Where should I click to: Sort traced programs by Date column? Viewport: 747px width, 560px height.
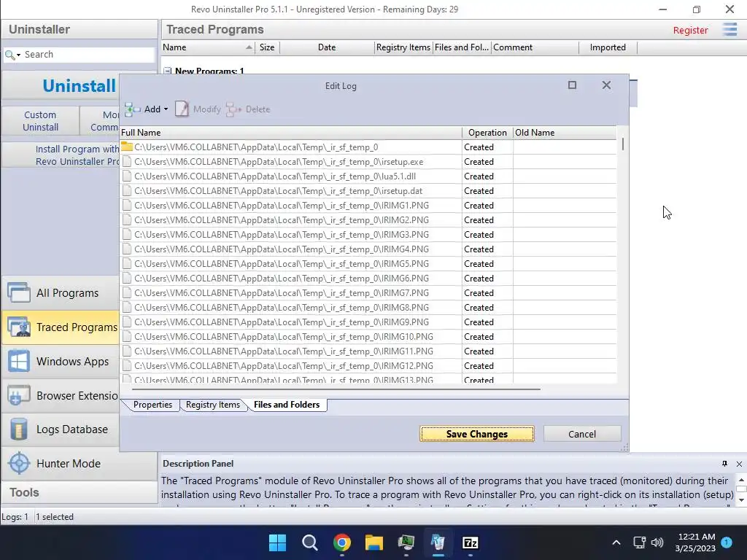(x=327, y=47)
